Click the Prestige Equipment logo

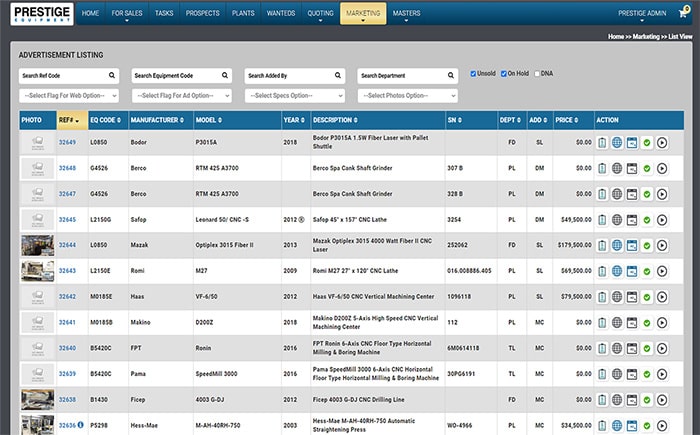click(x=42, y=14)
